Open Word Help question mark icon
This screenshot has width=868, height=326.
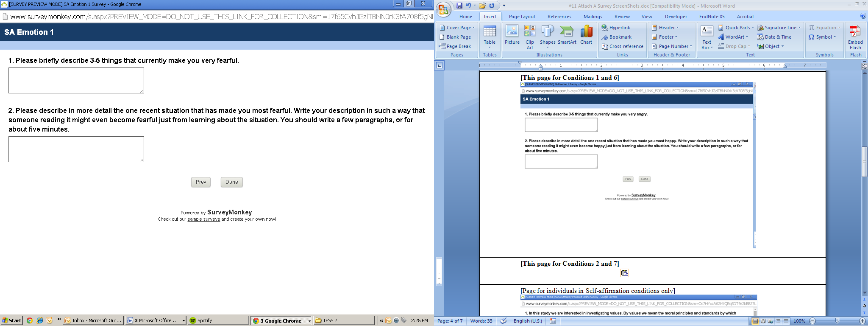[863, 16]
